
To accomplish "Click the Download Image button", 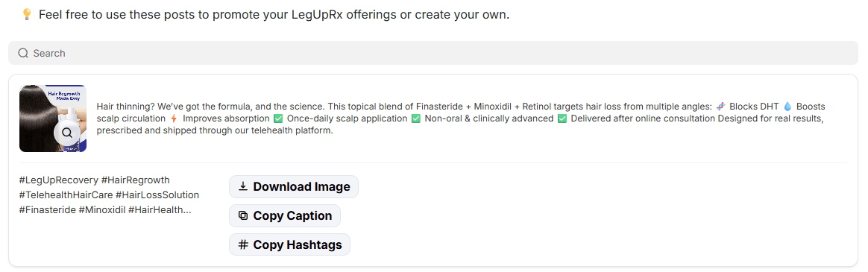I will pyautogui.click(x=293, y=187).
